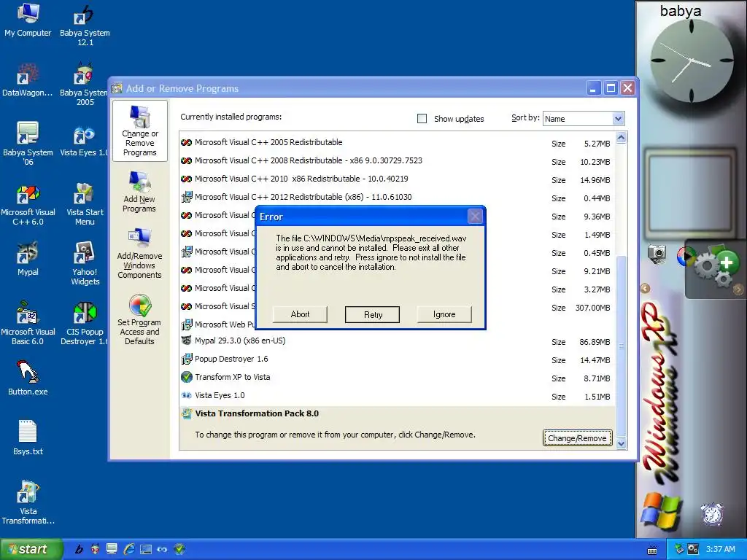Click the keyboard icon near the tray
The height and width of the screenshot is (560, 747).
(x=652, y=551)
